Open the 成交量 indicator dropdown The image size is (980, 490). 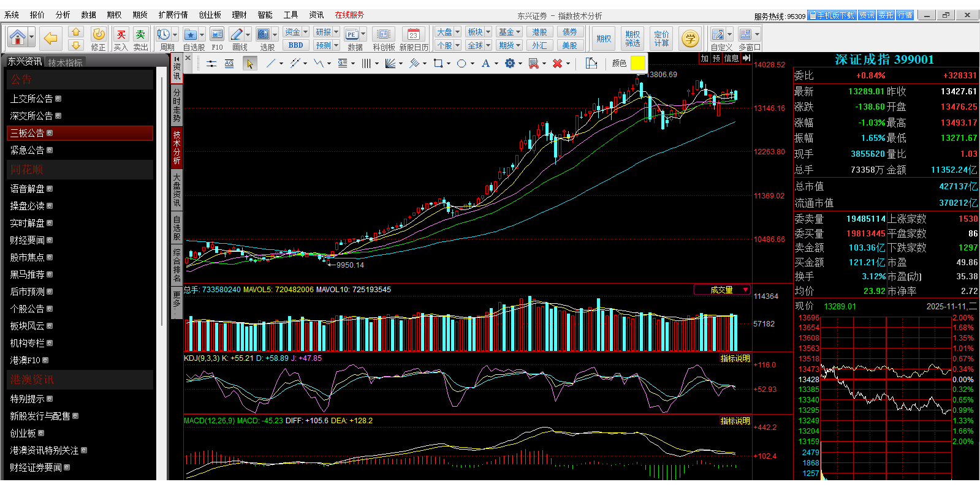[745, 290]
